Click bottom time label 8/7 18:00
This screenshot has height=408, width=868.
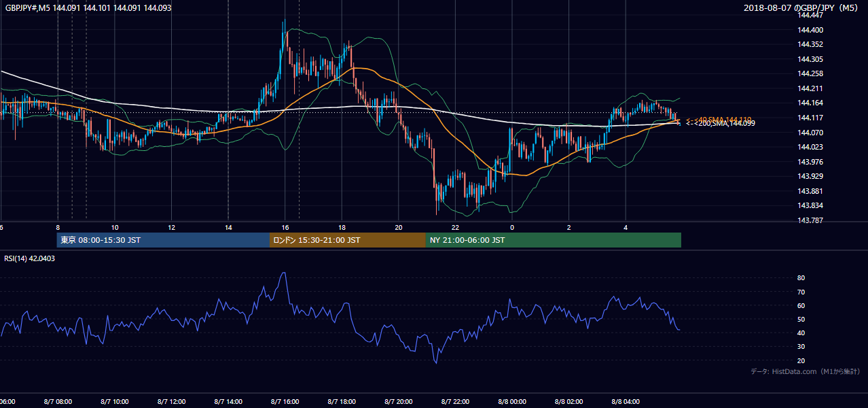(x=342, y=401)
